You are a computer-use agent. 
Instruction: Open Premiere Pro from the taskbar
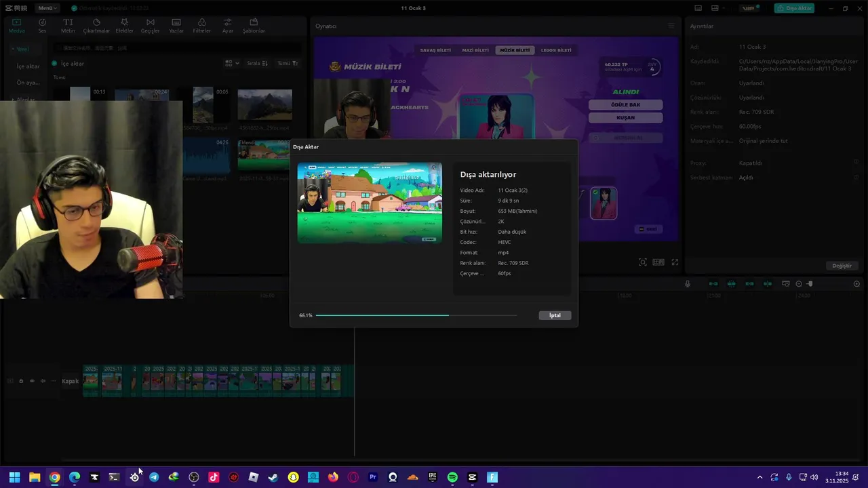(373, 477)
